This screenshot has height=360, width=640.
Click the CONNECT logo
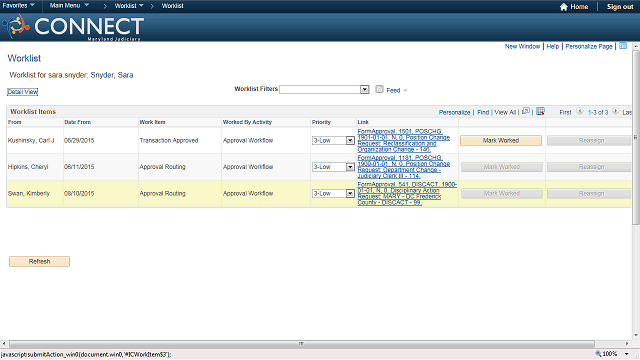coord(73,27)
